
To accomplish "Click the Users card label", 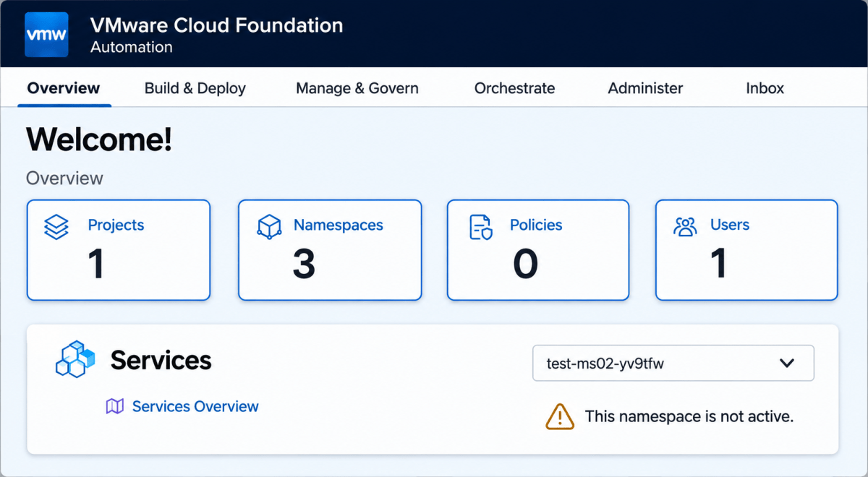I will tap(730, 225).
